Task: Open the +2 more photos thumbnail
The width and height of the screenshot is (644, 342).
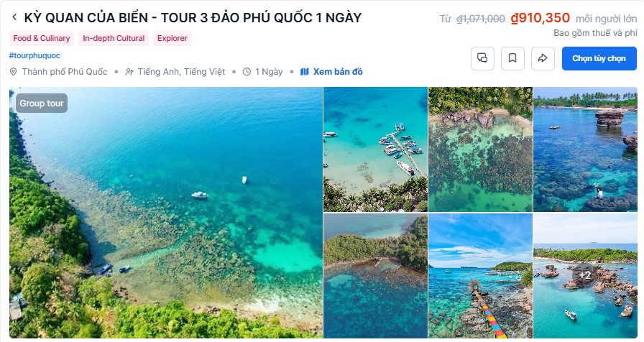Action: click(585, 275)
